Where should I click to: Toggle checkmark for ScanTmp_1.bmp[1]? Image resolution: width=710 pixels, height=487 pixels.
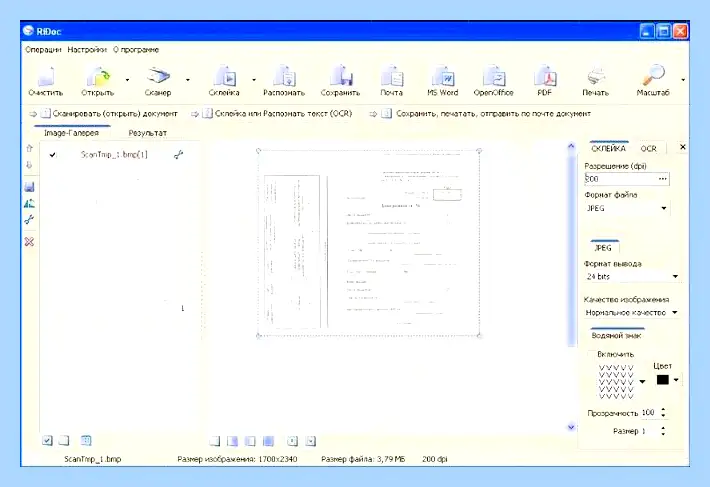click(x=53, y=155)
